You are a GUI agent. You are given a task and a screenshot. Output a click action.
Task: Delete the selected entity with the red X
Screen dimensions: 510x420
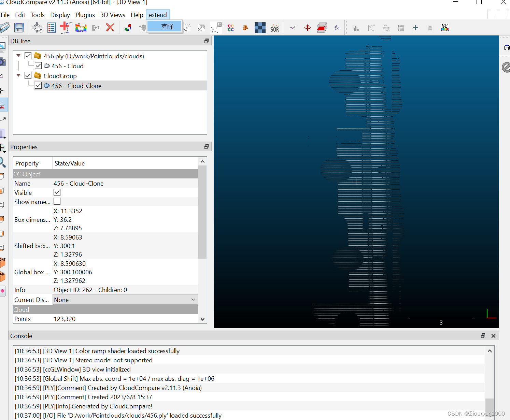tap(110, 27)
